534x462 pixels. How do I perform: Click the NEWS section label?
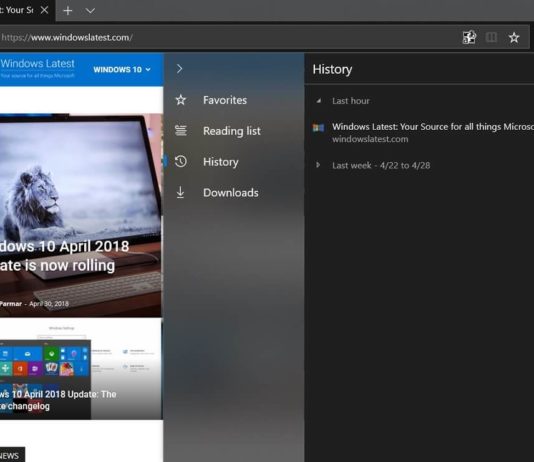coord(10,456)
